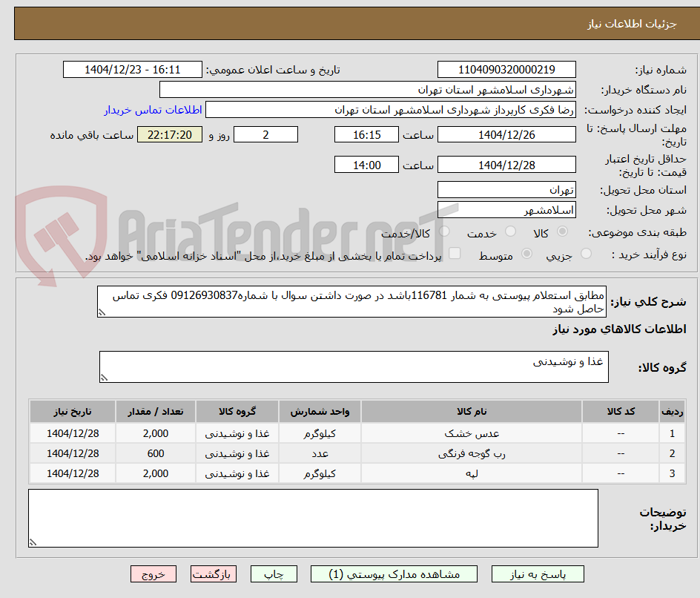Click the date 1404/12/28 cell in row 1
Screen dimensions: 700x598
(x=73, y=433)
